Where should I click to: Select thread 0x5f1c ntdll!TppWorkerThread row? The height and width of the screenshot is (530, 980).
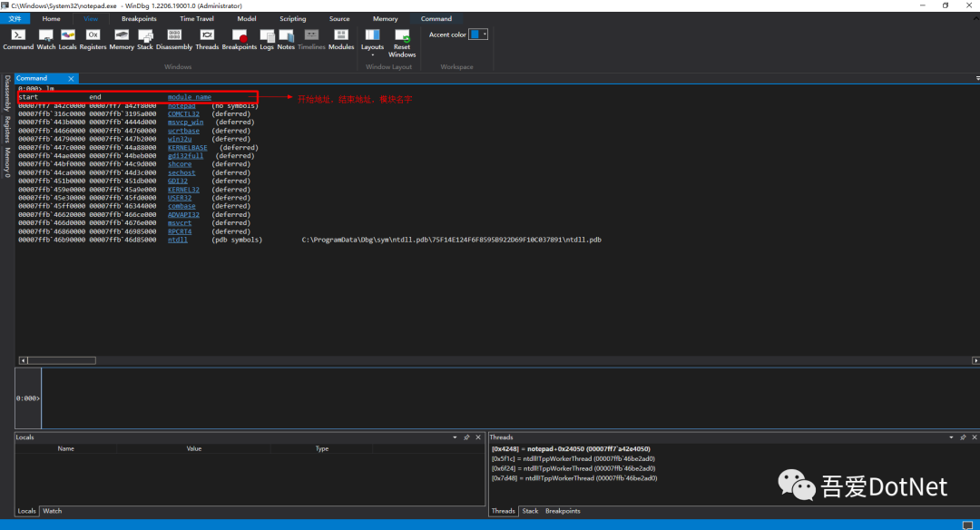573,458
